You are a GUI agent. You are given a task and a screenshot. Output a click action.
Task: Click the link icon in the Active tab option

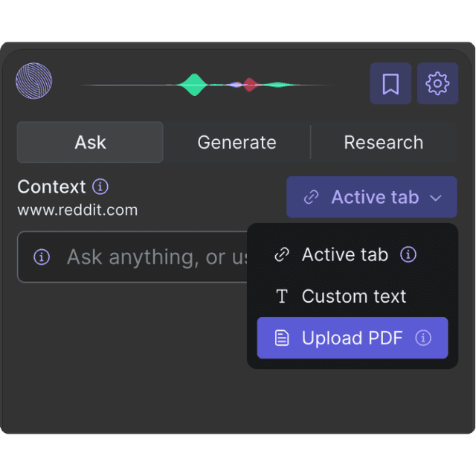coord(282,255)
